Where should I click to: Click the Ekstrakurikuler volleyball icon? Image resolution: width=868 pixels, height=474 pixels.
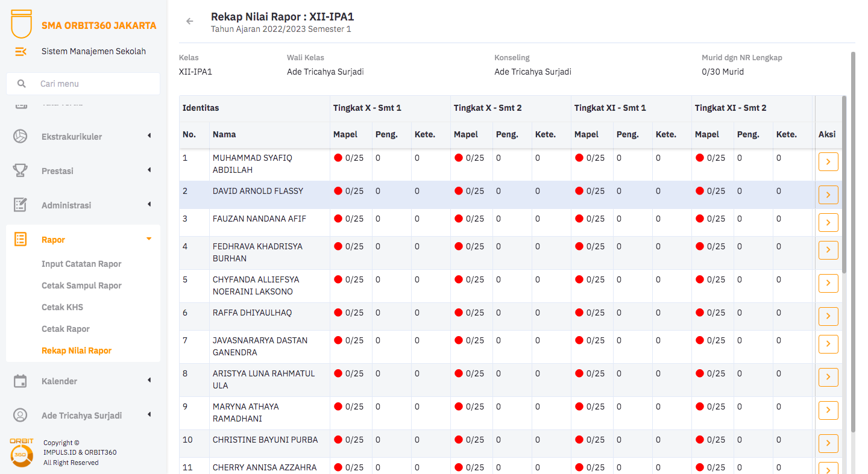pyautogui.click(x=20, y=137)
